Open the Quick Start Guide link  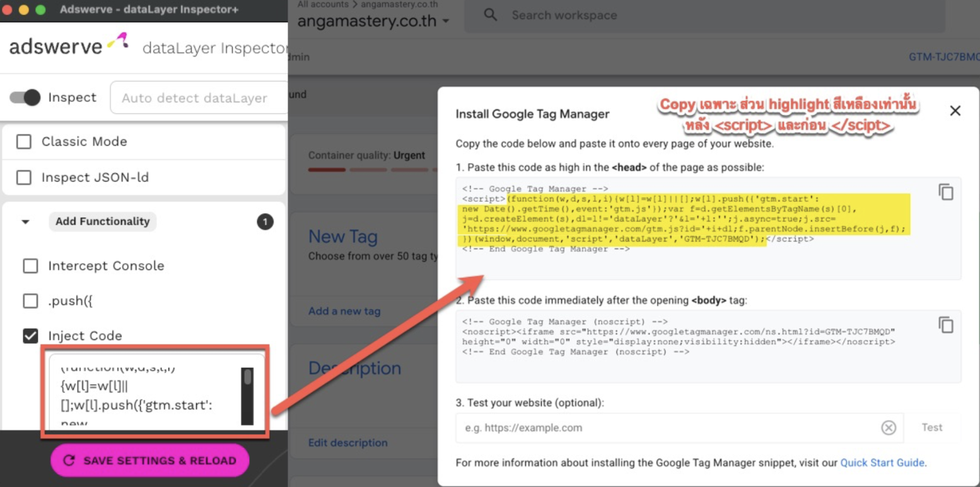[883, 462]
